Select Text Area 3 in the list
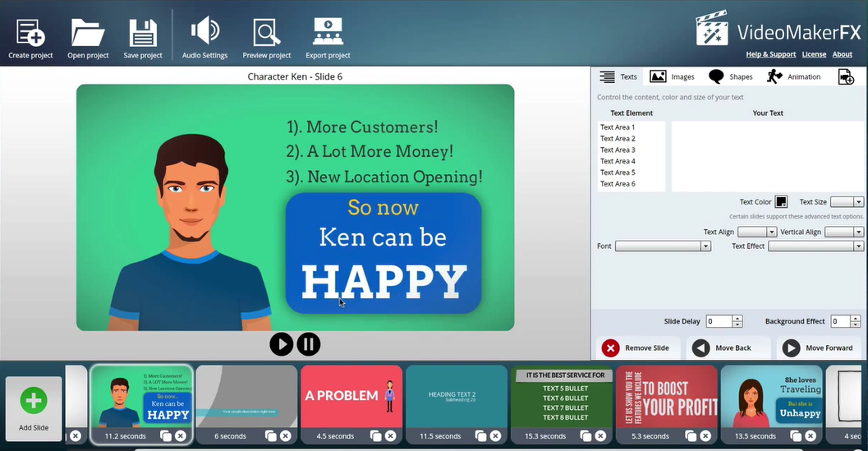 pyautogui.click(x=618, y=150)
